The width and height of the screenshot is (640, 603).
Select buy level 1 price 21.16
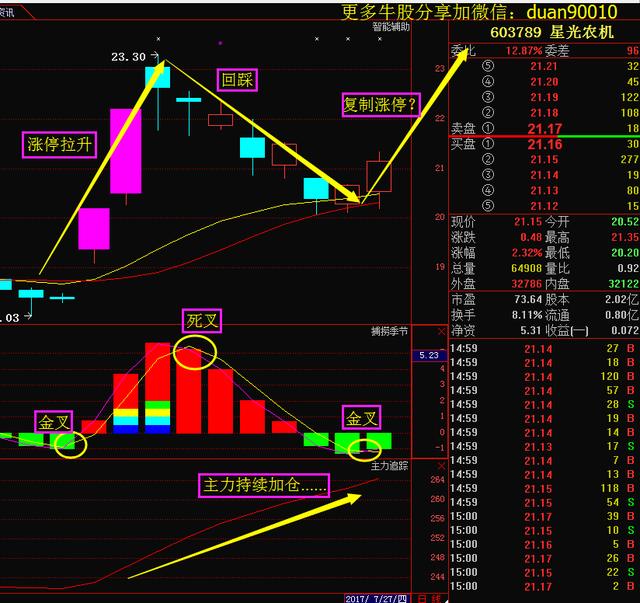(543, 145)
